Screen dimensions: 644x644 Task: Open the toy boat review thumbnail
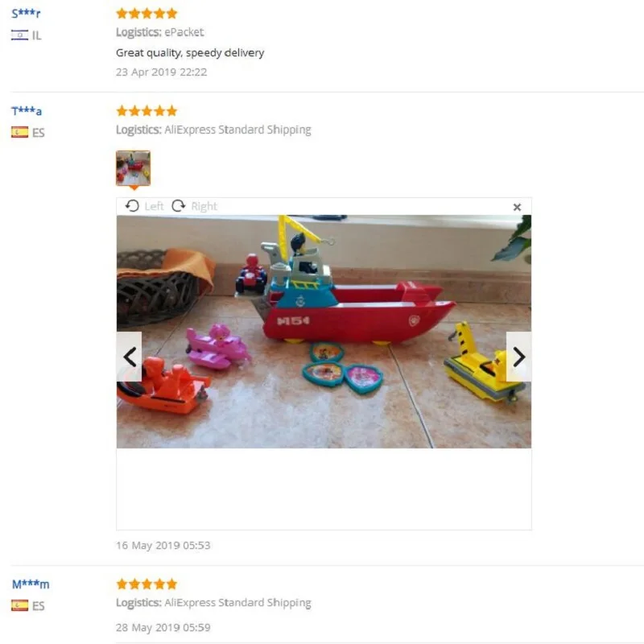point(133,168)
